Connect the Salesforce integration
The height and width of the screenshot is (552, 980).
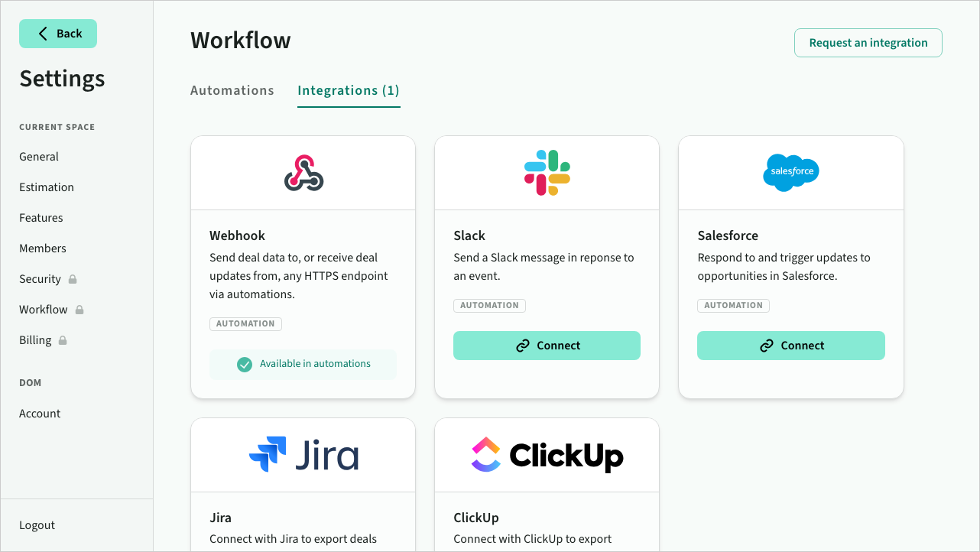[x=791, y=346]
